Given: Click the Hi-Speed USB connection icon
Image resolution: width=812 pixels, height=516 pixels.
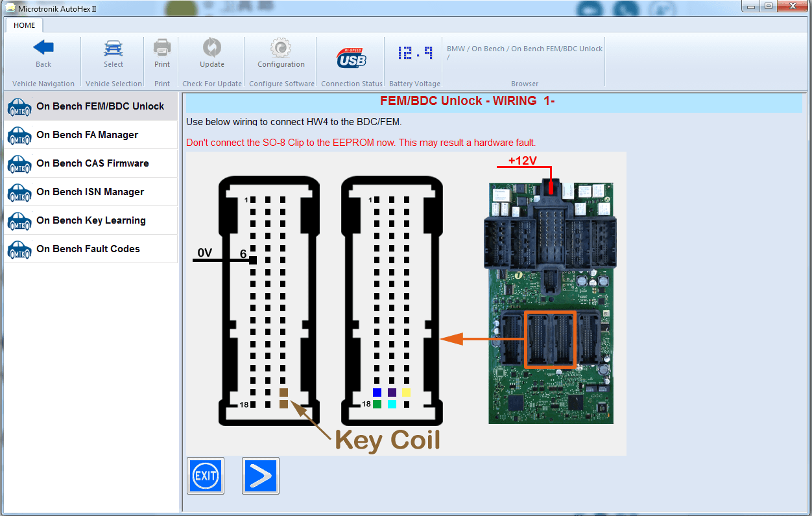Looking at the screenshot, I should (x=352, y=58).
